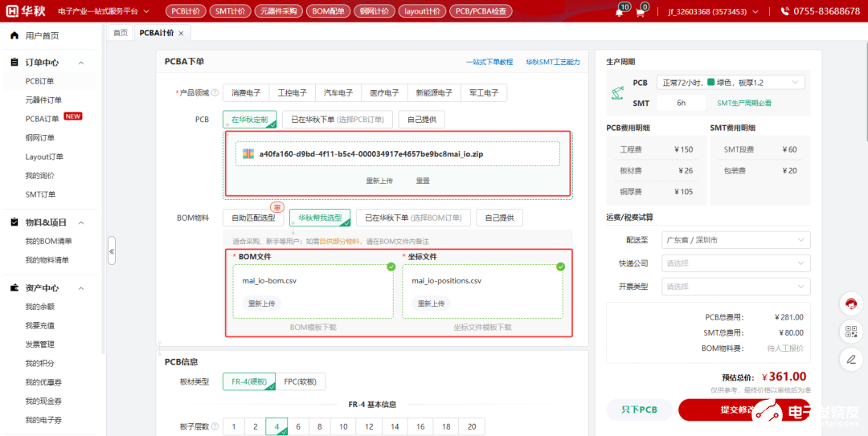Select 消费电子 product field
868x436 pixels.
247,93
